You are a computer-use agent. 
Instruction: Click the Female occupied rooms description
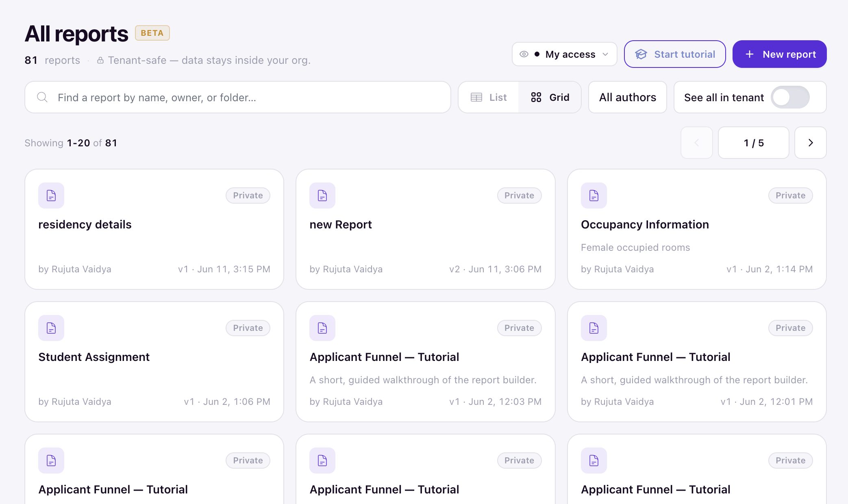point(635,248)
